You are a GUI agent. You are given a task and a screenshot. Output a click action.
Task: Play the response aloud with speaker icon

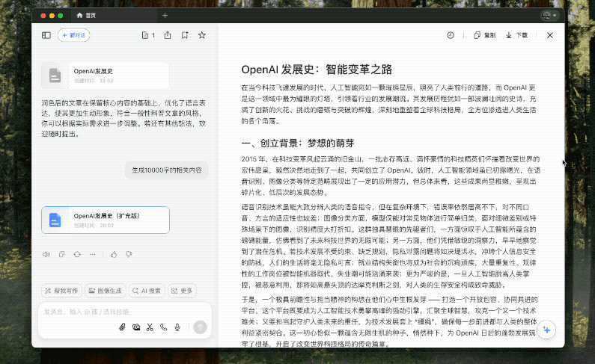[46, 254]
